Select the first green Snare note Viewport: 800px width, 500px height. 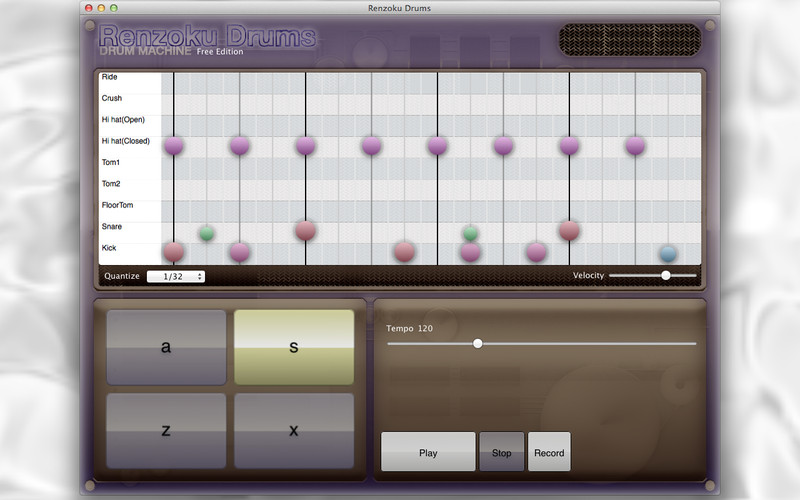[x=207, y=234]
